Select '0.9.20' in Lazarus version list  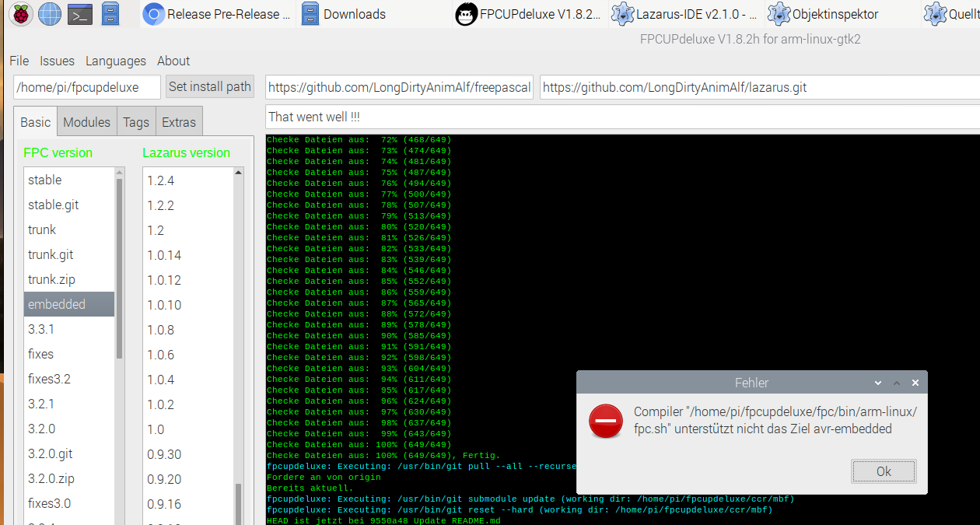point(188,479)
